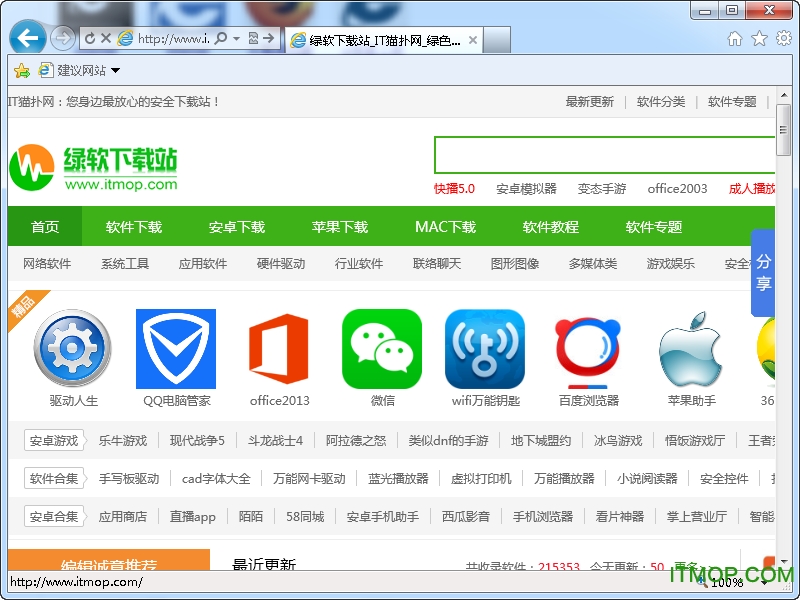Open cad字体大全 link
This screenshot has height=600, width=800.
[x=216, y=479]
